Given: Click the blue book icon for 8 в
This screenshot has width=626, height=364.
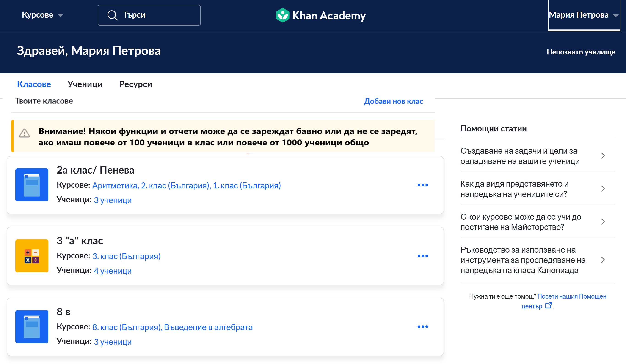Looking at the screenshot, I should (32, 326).
